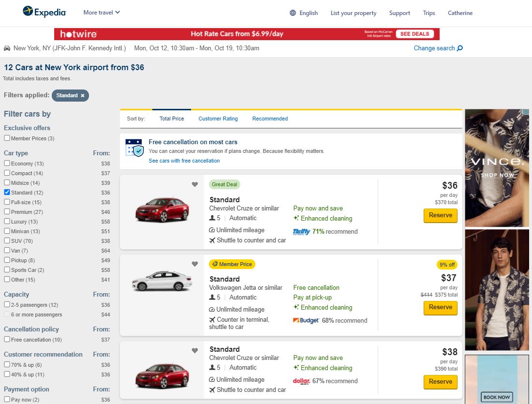Favorite the $38 Chevrolet Cruze heart icon

pos(195,350)
